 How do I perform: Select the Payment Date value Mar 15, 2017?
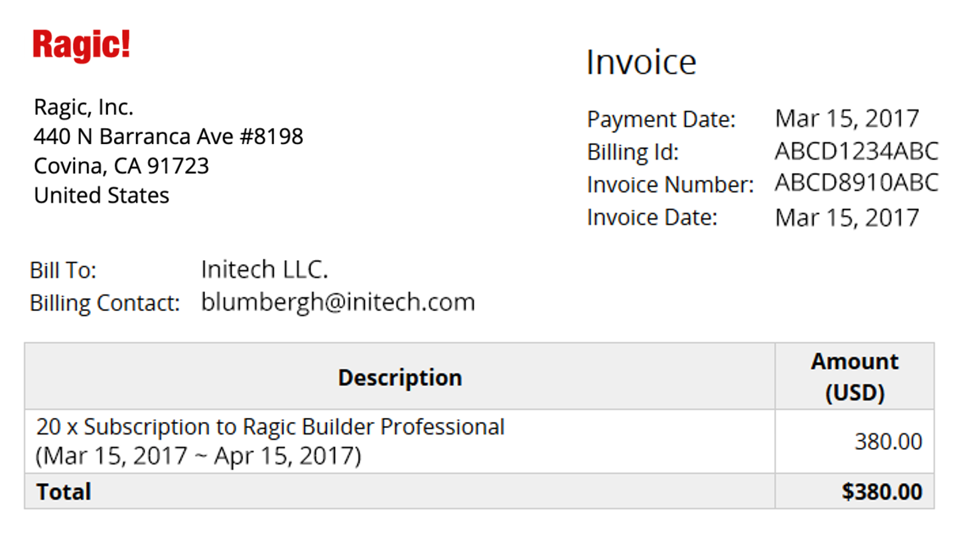847,119
